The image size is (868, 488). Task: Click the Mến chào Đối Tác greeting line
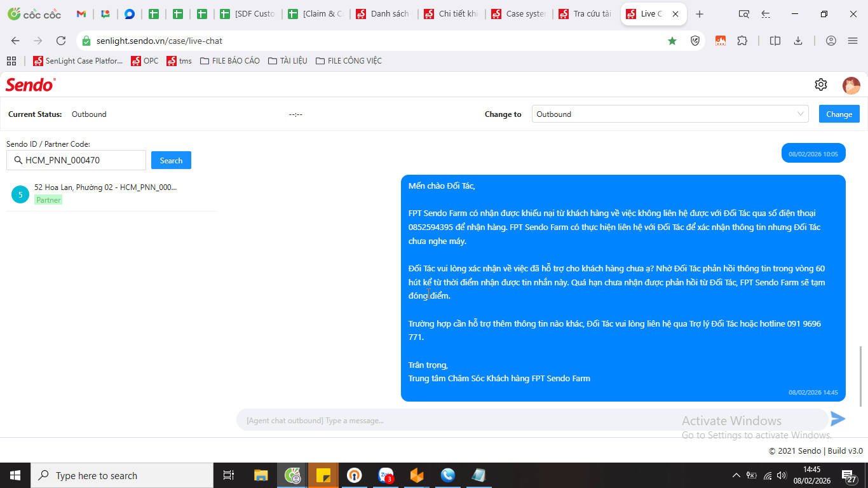[x=442, y=186]
